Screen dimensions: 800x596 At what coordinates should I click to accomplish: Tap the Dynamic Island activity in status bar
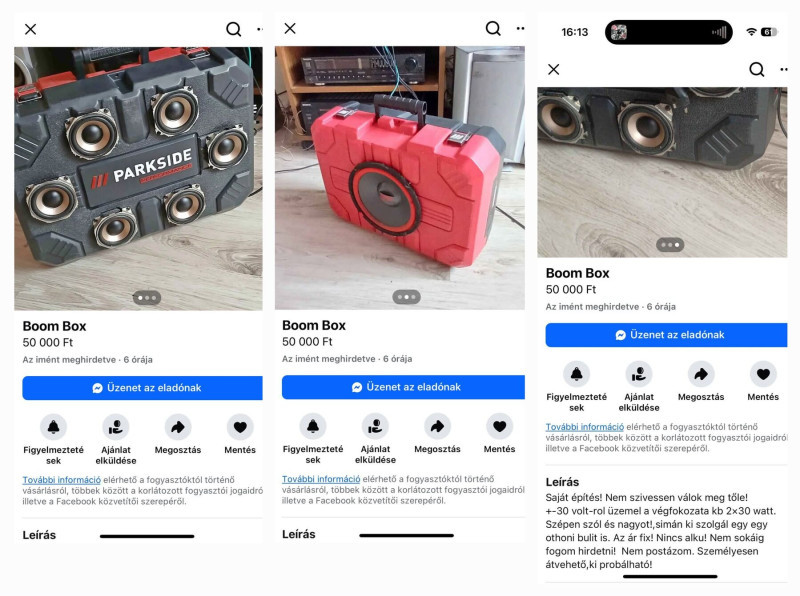tap(668, 32)
